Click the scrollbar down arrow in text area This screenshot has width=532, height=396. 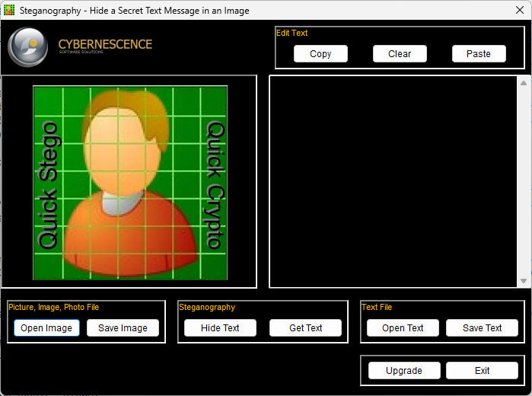(524, 281)
